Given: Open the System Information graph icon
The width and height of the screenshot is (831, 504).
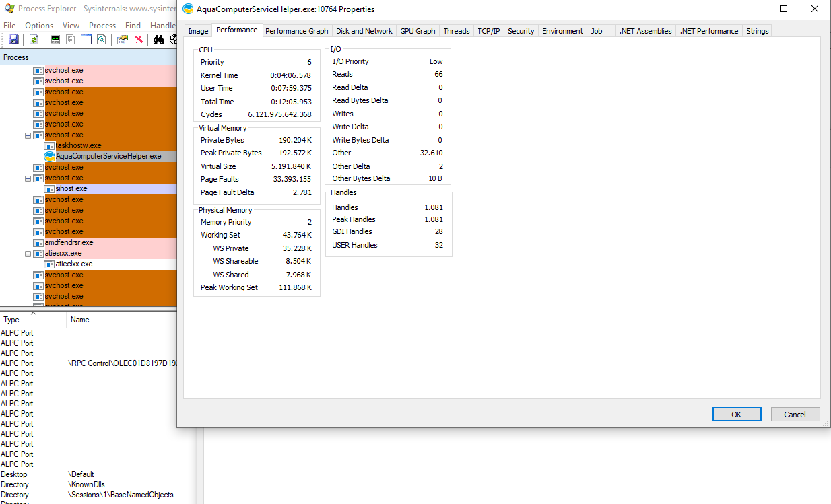Looking at the screenshot, I should tap(55, 40).
